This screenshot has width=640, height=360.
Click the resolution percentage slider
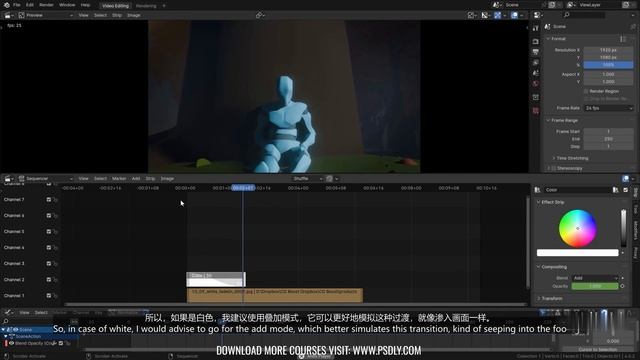pos(608,65)
